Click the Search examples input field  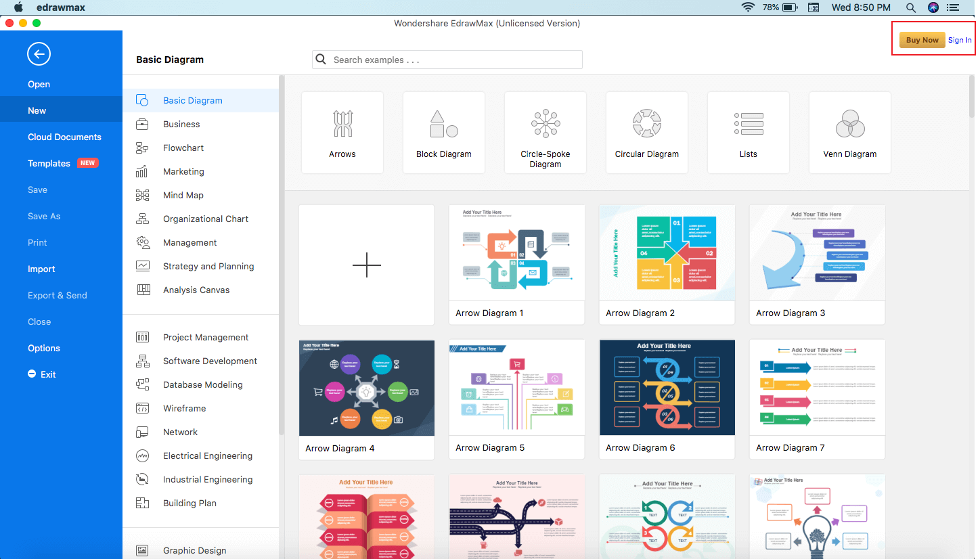(x=447, y=60)
